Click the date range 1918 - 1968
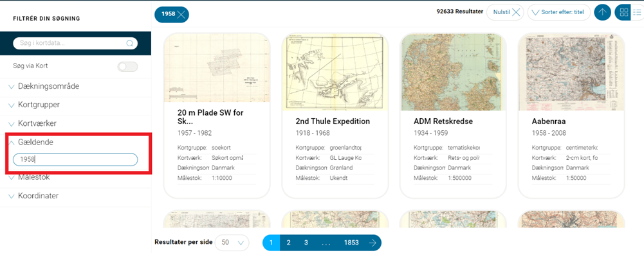Screen dimensions: 644x253 tap(313, 133)
